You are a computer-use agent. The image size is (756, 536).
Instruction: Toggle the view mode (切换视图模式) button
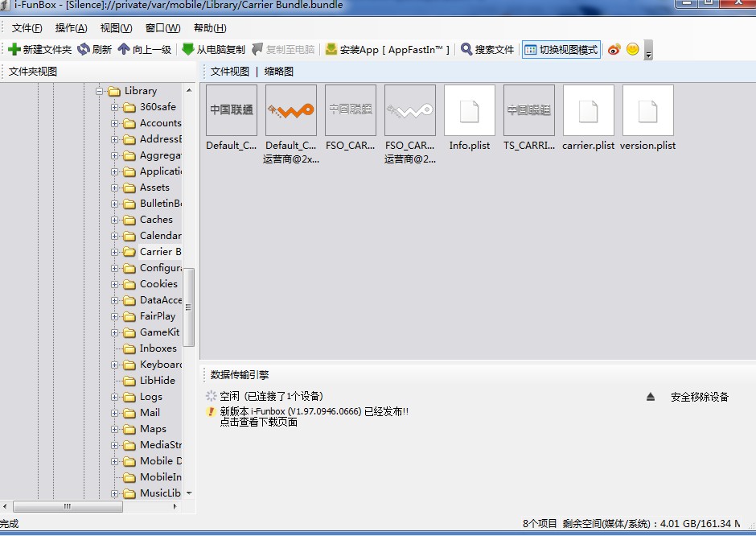561,50
